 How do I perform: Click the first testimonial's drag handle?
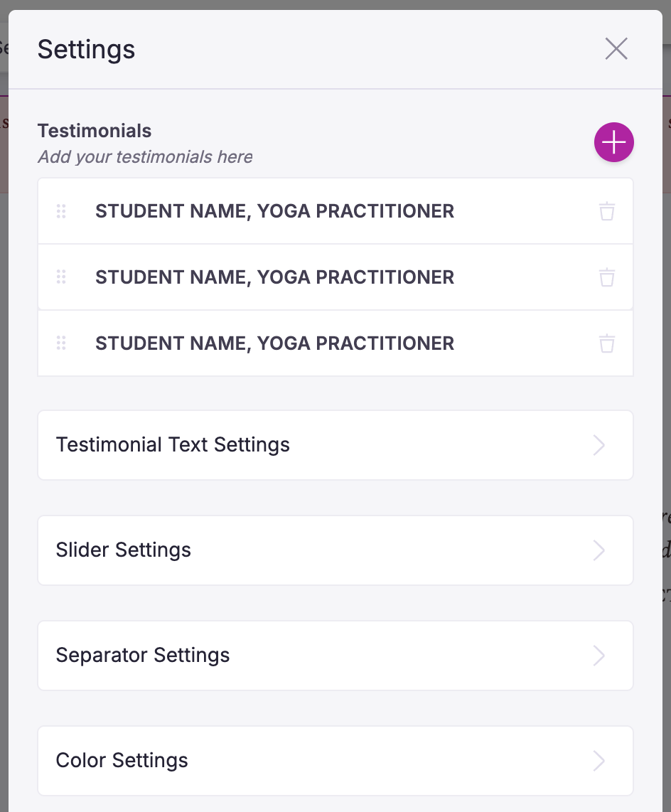pos(61,211)
